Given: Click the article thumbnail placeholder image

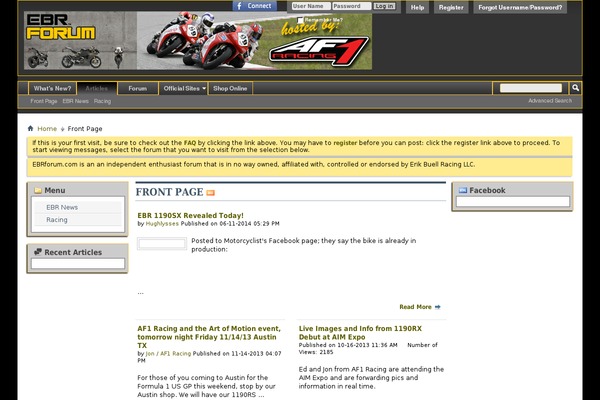Looking at the screenshot, I should coord(162,244).
